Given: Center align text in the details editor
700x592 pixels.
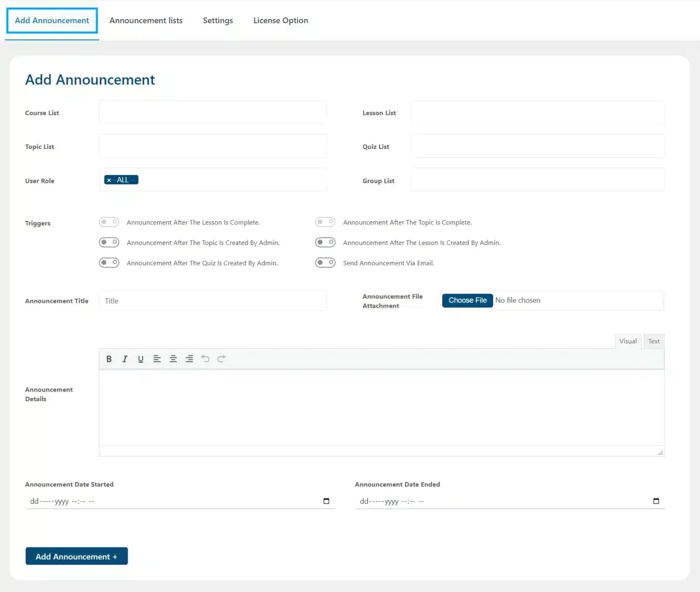Looking at the screenshot, I should 173,359.
